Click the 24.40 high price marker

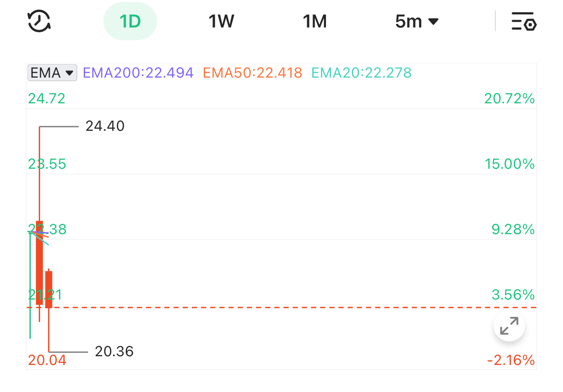coord(105,126)
